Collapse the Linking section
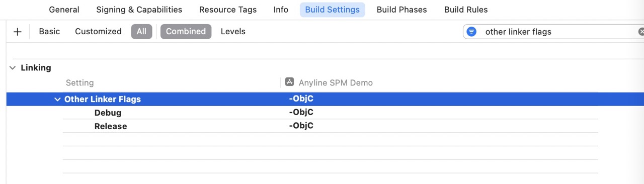The height and width of the screenshot is (184, 644). tap(12, 68)
